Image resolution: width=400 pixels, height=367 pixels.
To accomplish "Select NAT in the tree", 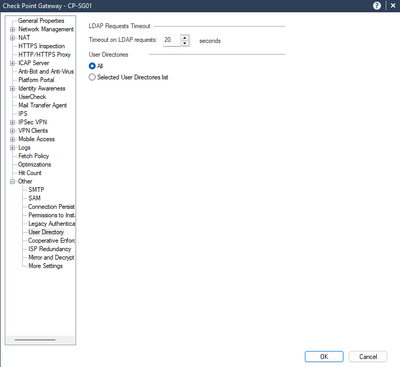I will [x=24, y=38].
